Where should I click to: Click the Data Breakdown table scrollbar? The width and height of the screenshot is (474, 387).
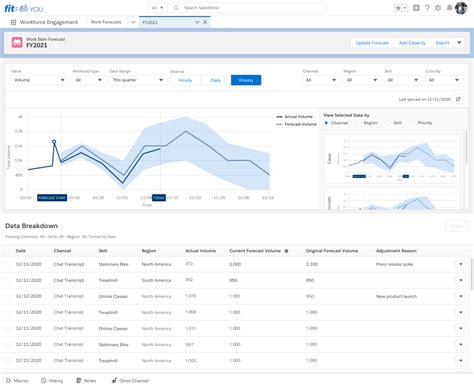tap(472, 274)
